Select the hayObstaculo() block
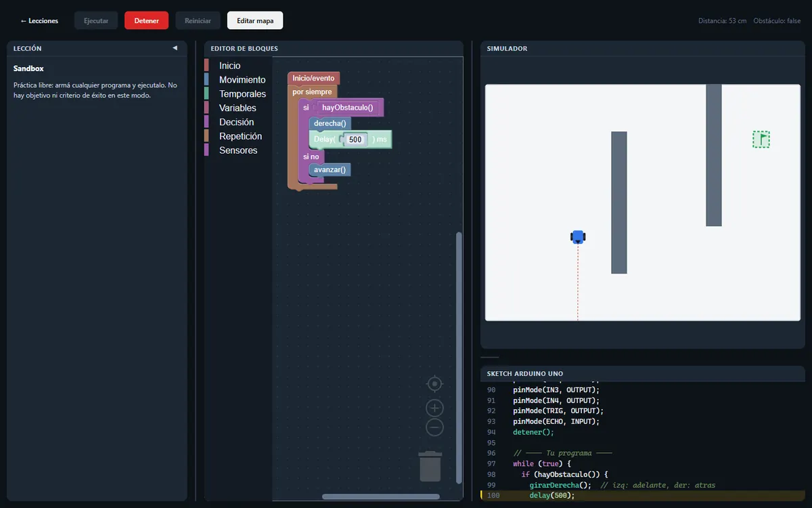This screenshot has height=508, width=812. [349, 107]
